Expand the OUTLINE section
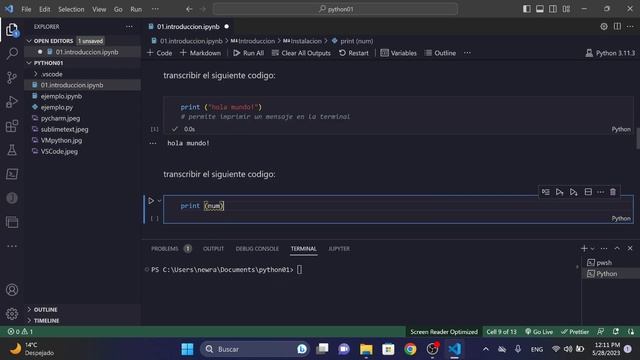 (45, 309)
